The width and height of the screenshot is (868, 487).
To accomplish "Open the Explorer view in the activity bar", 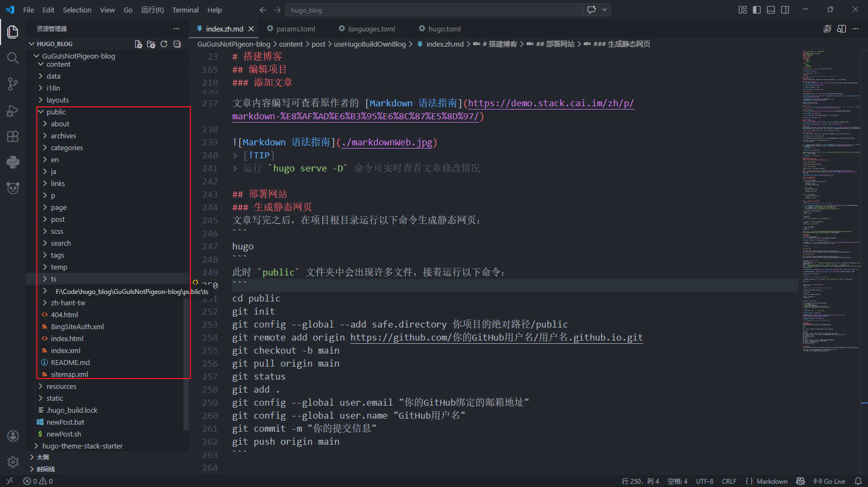I will point(13,32).
